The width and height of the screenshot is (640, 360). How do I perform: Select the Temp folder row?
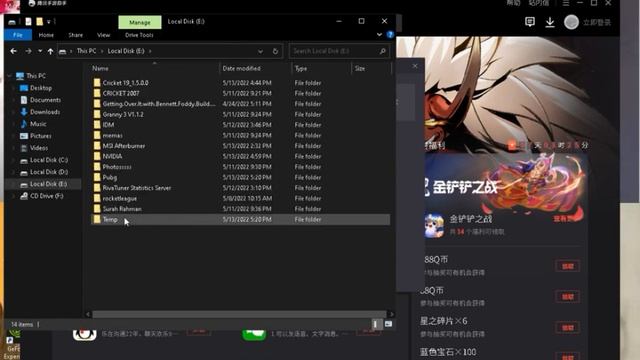[x=240, y=220]
